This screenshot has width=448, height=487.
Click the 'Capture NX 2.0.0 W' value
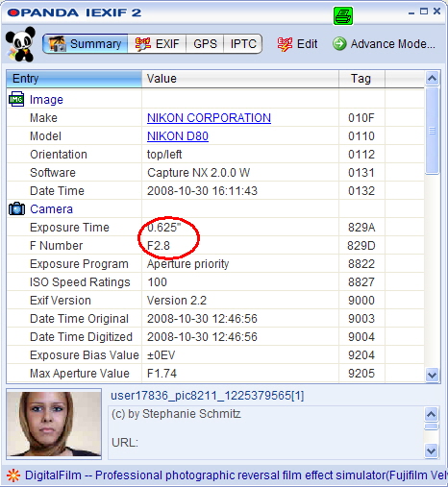(198, 173)
